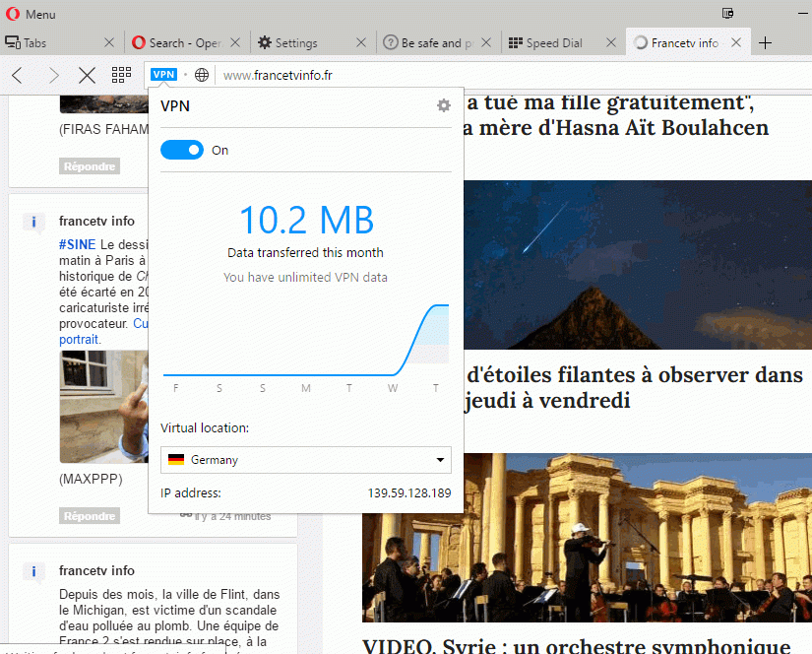Click the Opera menu icon

click(x=12, y=14)
